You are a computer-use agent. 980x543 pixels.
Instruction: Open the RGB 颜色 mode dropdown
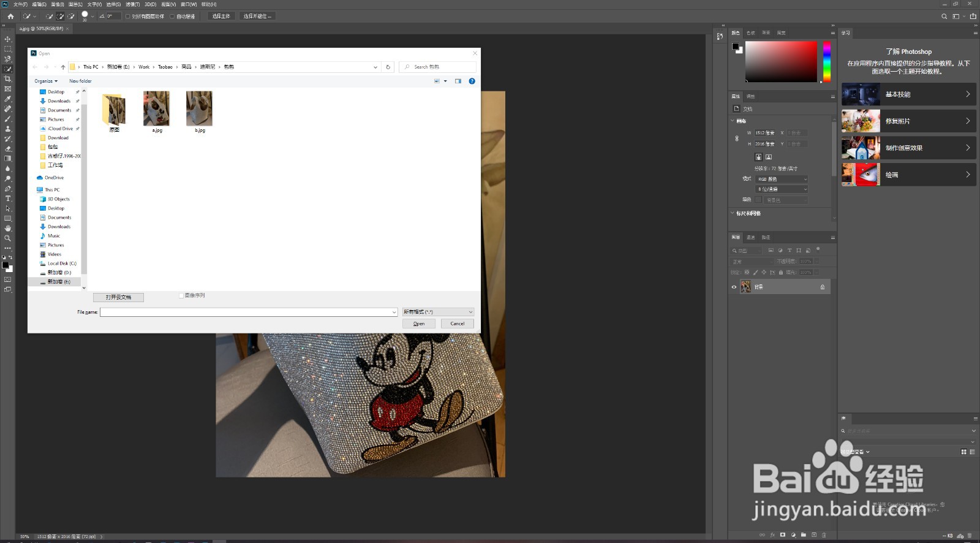[782, 179]
